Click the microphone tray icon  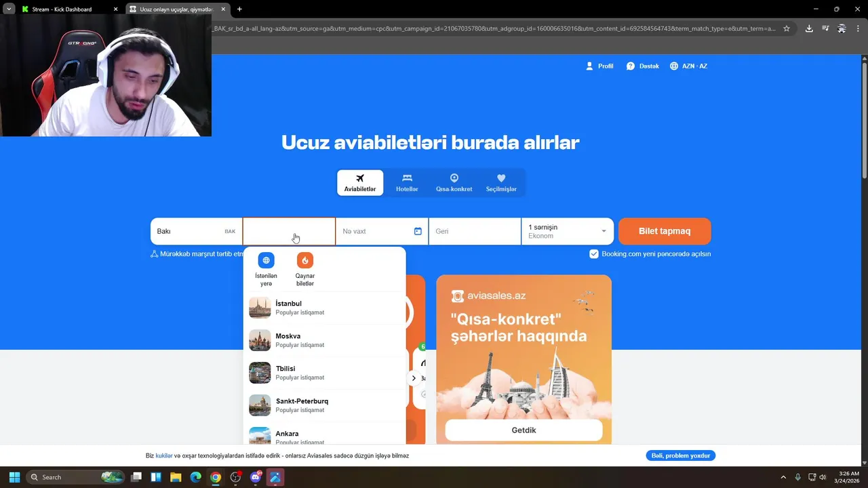pos(798,477)
